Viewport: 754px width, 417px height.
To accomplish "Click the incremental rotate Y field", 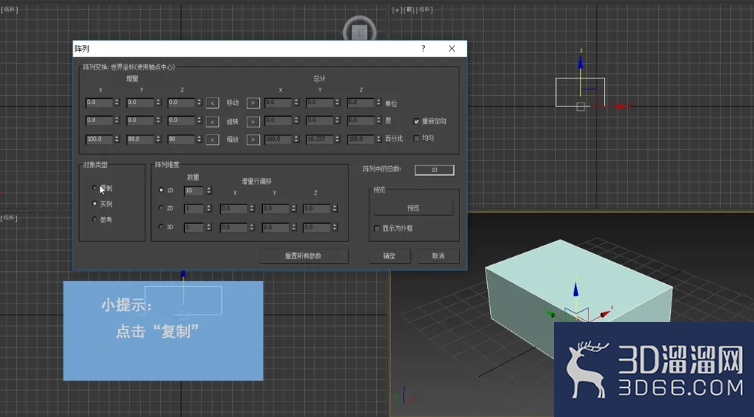I will pos(140,121).
